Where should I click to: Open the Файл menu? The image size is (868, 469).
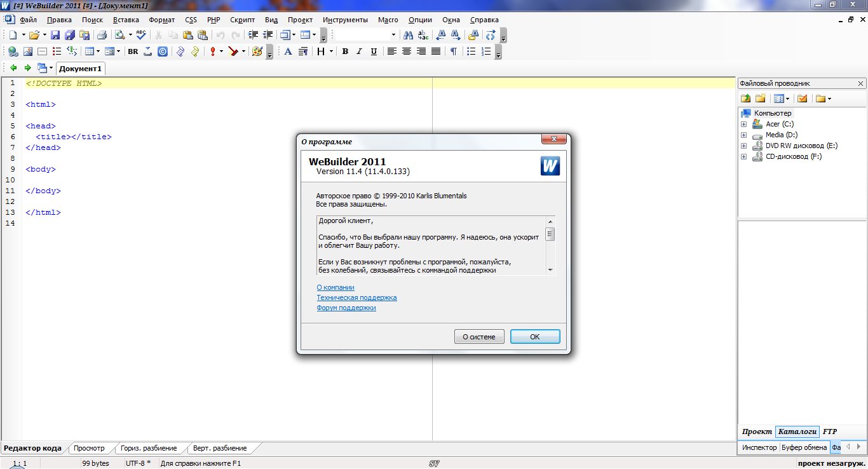(x=29, y=20)
